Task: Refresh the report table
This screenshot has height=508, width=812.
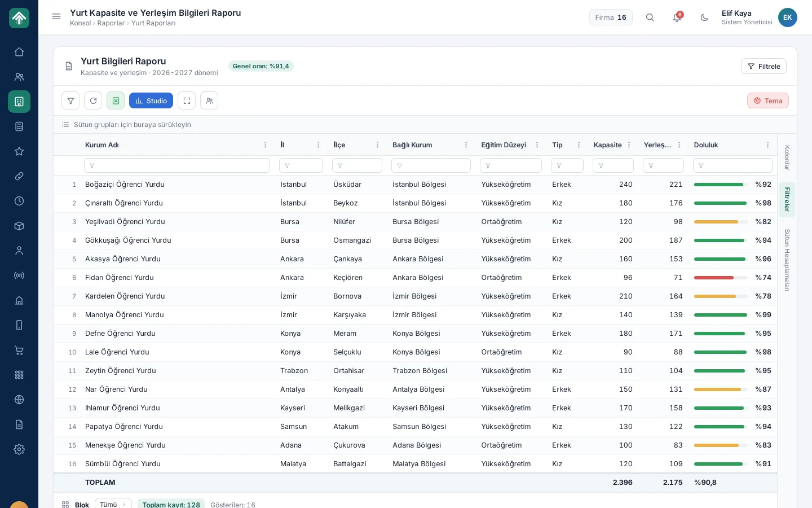Action: coord(93,100)
